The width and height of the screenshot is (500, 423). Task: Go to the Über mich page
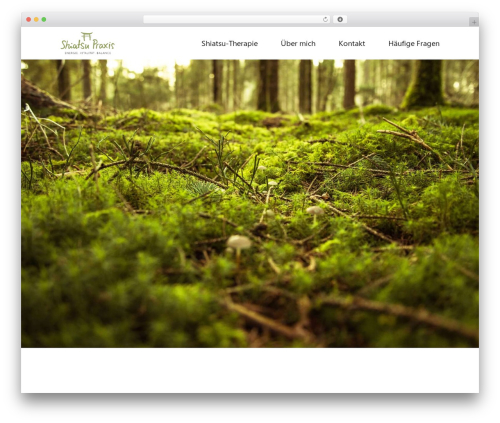pyautogui.click(x=298, y=44)
